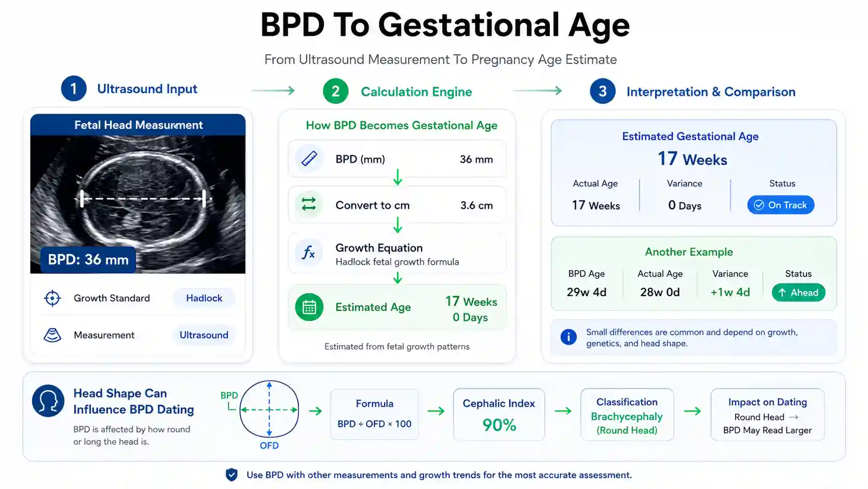Screen dimensions: 868x489
Task: Click the 36 mm value in BPD row
Action: pos(476,160)
